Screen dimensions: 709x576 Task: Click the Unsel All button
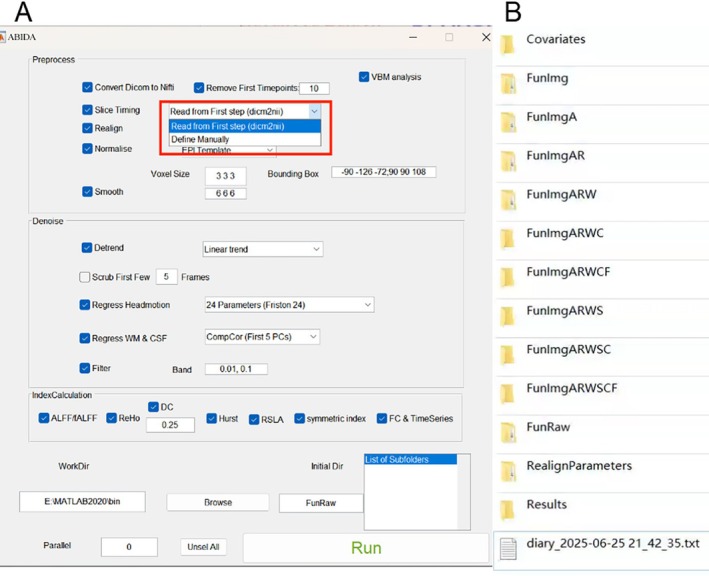coord(203,547)
